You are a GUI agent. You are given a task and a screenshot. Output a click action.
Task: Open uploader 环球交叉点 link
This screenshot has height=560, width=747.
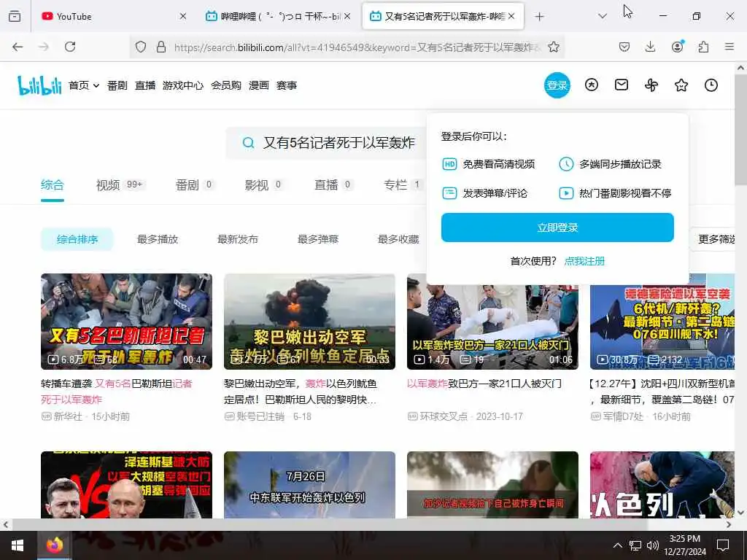pyautogui.click(x=444, y=416)
